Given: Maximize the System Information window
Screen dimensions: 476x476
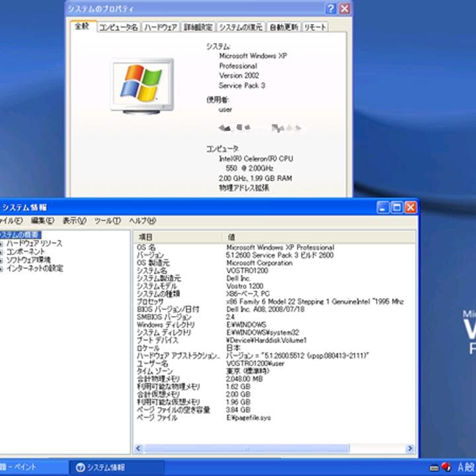Looking at the screenshot, I should tap(397, 208).
